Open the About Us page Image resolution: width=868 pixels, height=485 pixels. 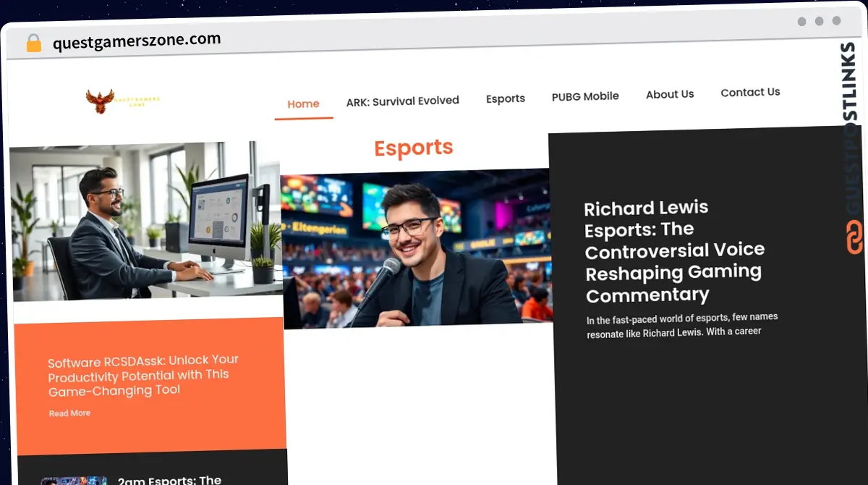click(670, 94)
